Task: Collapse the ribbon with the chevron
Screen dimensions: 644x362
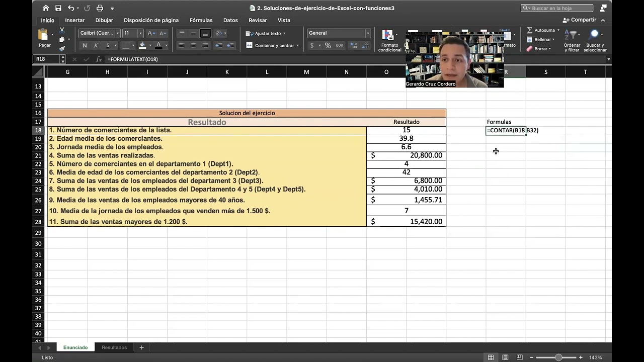Action: (603, 20)
